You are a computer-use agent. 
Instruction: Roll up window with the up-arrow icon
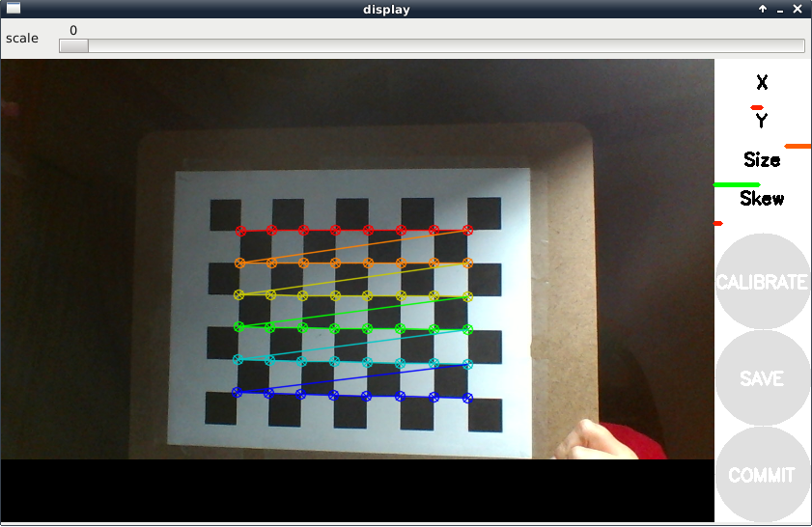click(763, 10)
